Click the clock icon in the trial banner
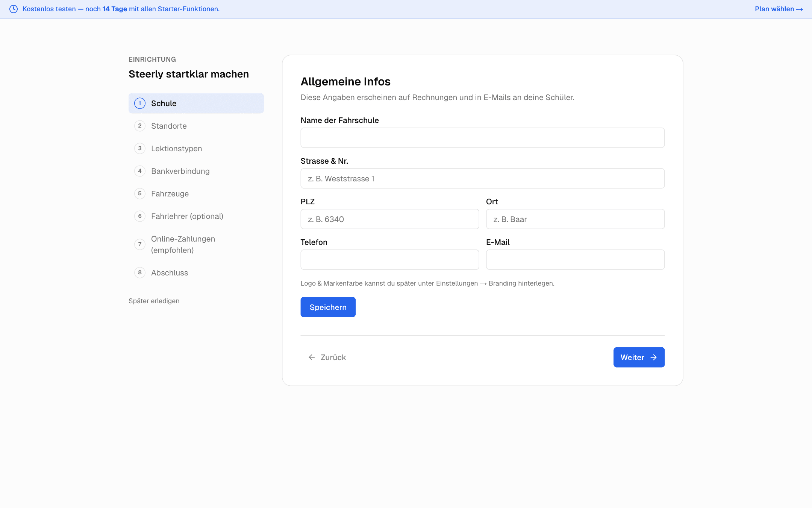Image resolution: width=812 pixels, height=508 pixels. 14,9
